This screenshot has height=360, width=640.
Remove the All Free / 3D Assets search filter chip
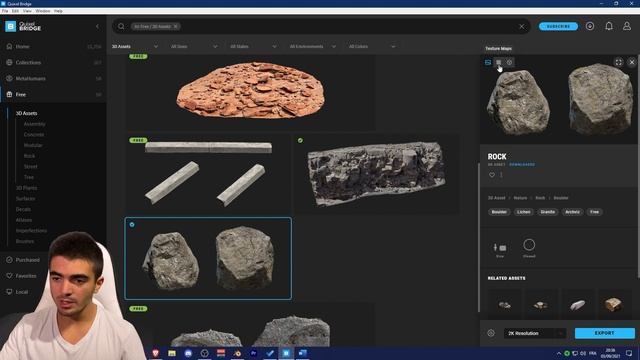pyautogui.click(x=176, y=27)
